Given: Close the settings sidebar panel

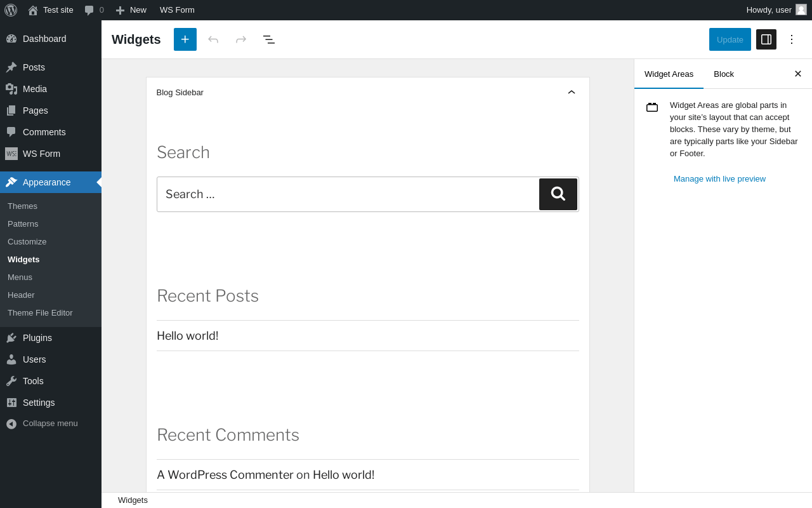Looking at the screenshot, I should point(798,74).
